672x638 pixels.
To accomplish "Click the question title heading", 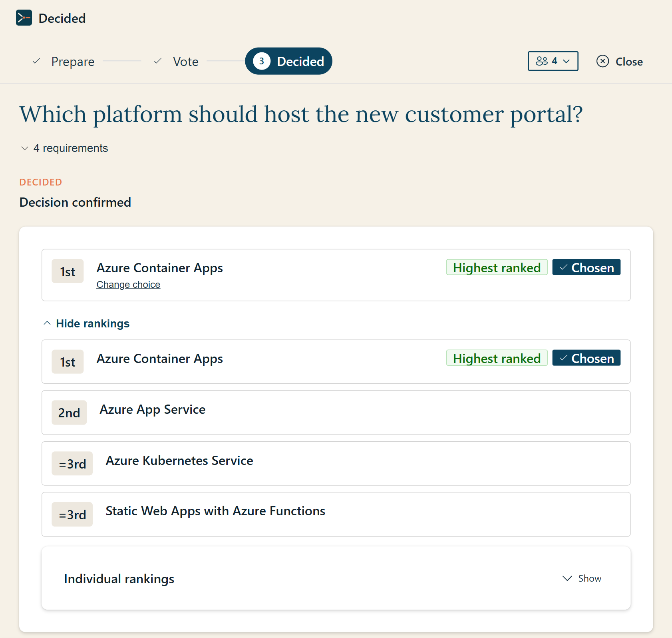I will tap(301, 114).
